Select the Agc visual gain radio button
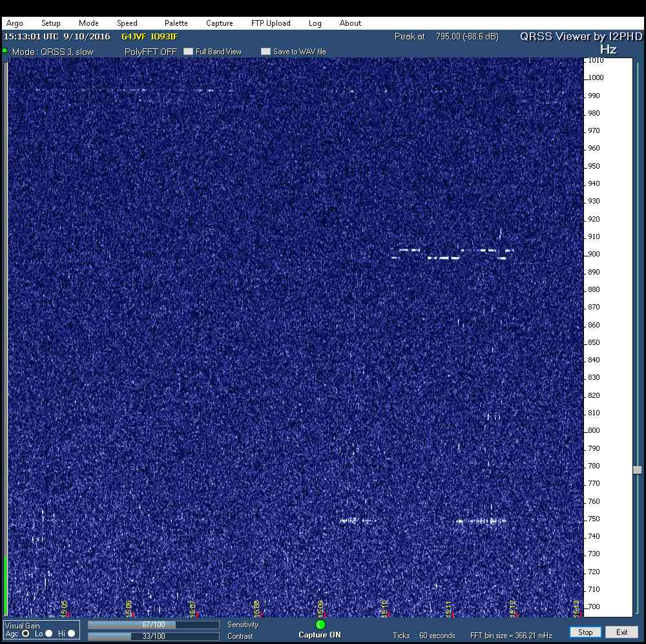Image resolution: width=646 pixels, height=644 pixels. tap(26, 633)
